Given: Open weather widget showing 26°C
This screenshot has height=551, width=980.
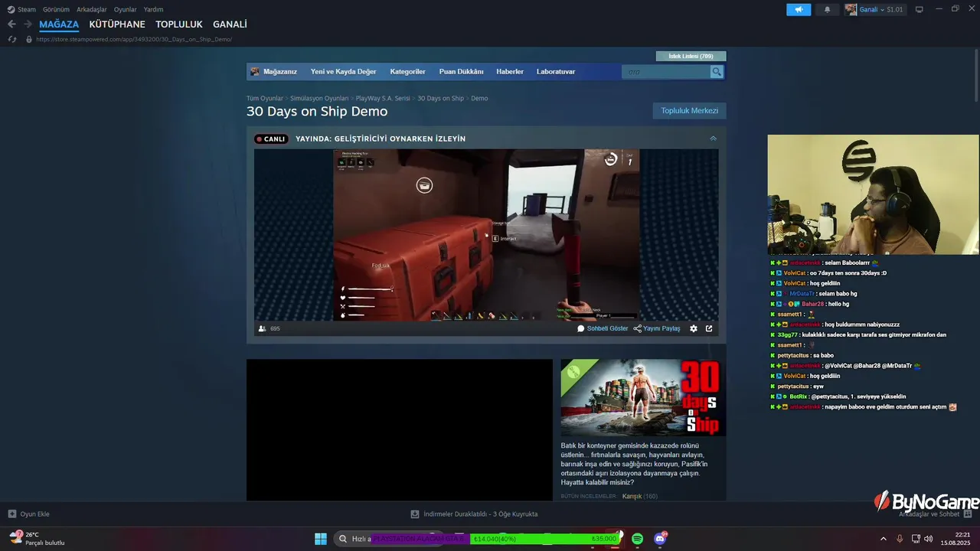Looking at the screenshot, I should tap(37, 538).
